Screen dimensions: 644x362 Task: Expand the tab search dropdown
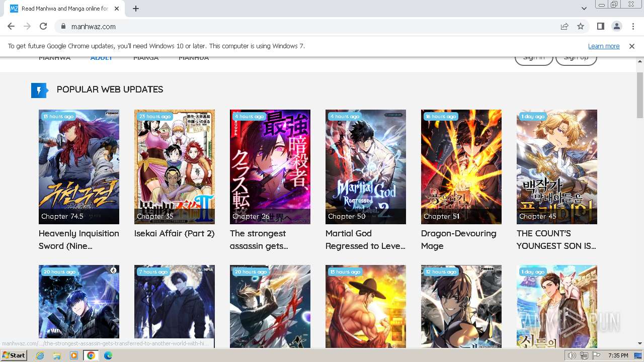(584, 9)
